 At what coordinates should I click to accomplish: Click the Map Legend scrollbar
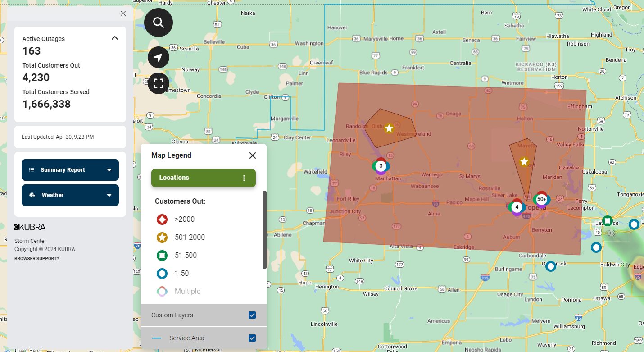pos(265,230)
